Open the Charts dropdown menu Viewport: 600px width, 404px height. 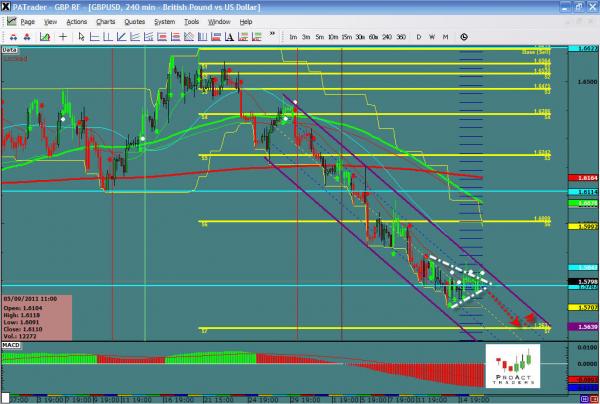(105, 21)
